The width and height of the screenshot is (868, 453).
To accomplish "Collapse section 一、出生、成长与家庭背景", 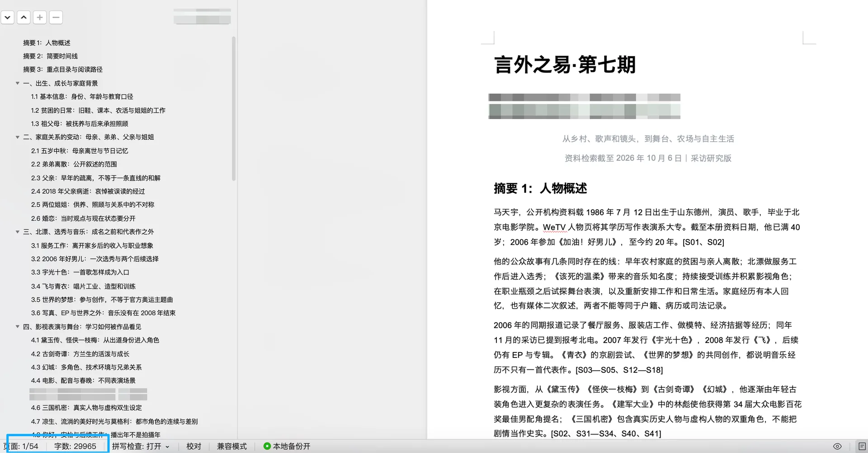I will pyautogui.click(x=18, y=83).
